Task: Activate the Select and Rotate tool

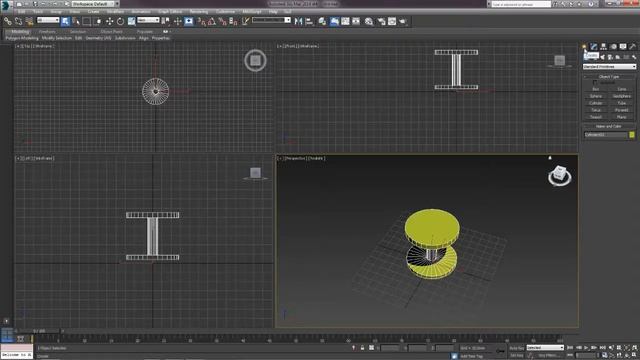Action: click(x=120, y=21)
